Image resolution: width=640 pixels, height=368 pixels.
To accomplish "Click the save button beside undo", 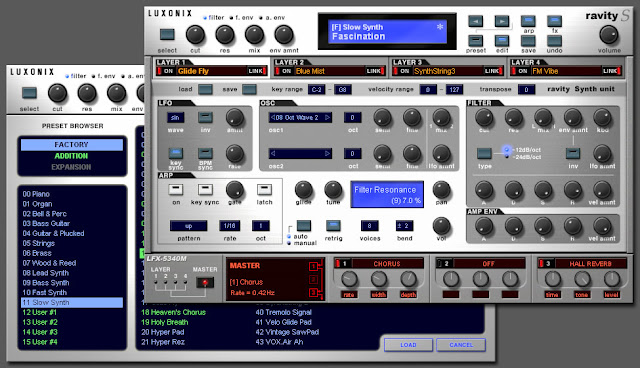I will tap(528, 41).
